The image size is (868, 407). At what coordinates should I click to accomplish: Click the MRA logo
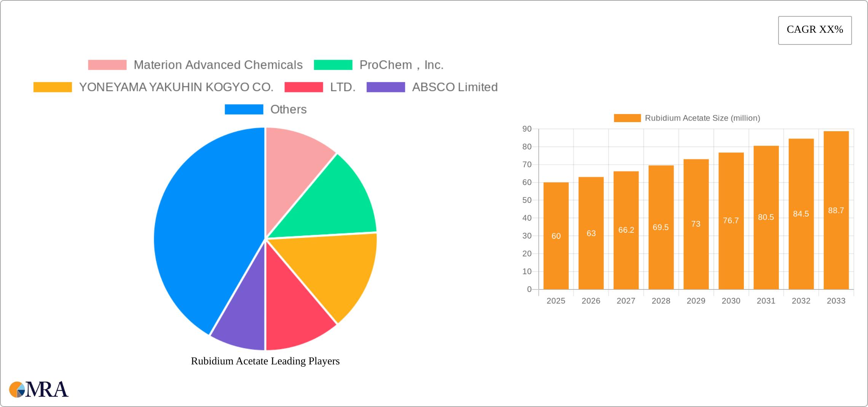pyautogui.click(x=39, y=390)
